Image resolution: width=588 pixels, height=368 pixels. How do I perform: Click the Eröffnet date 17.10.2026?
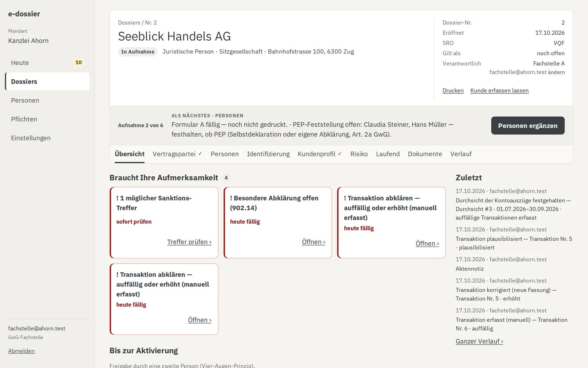pos(550,32)
